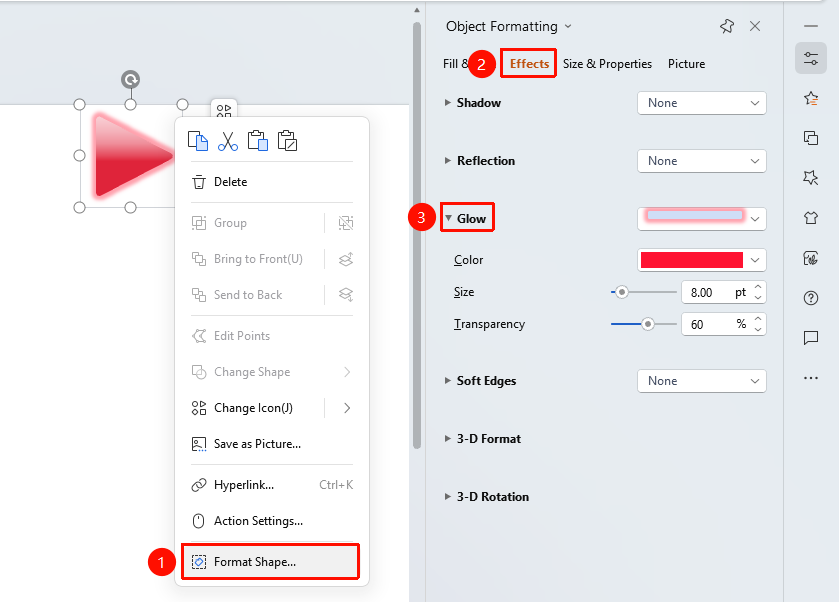Screen dimensions: 839x602
Task: Switch to the Size & Properties tab
Action: click(607, 64)
